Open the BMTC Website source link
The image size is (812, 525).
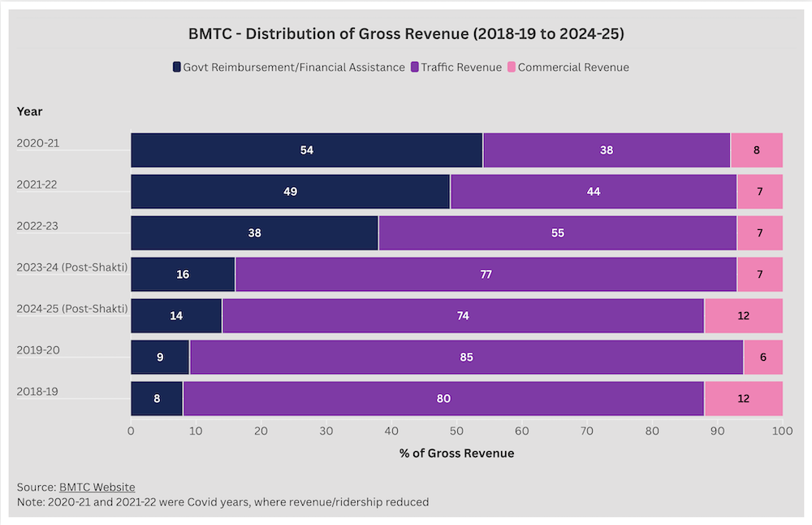pos(97,487)
